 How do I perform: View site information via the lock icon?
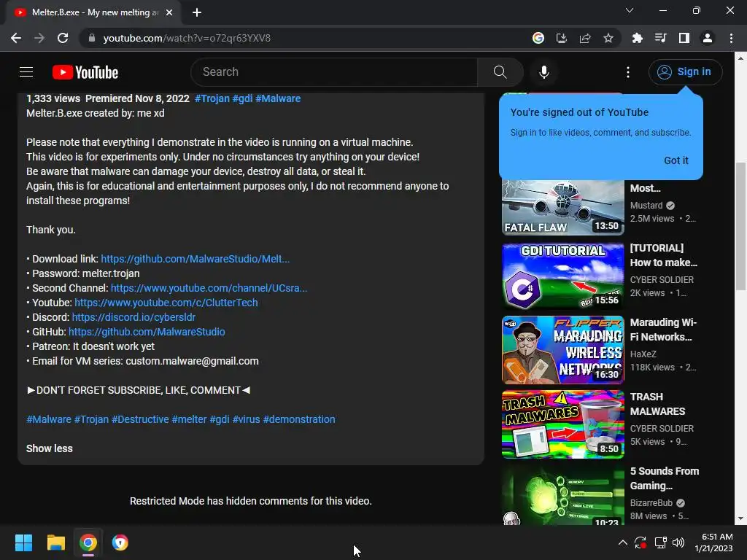tap(92, 38)
